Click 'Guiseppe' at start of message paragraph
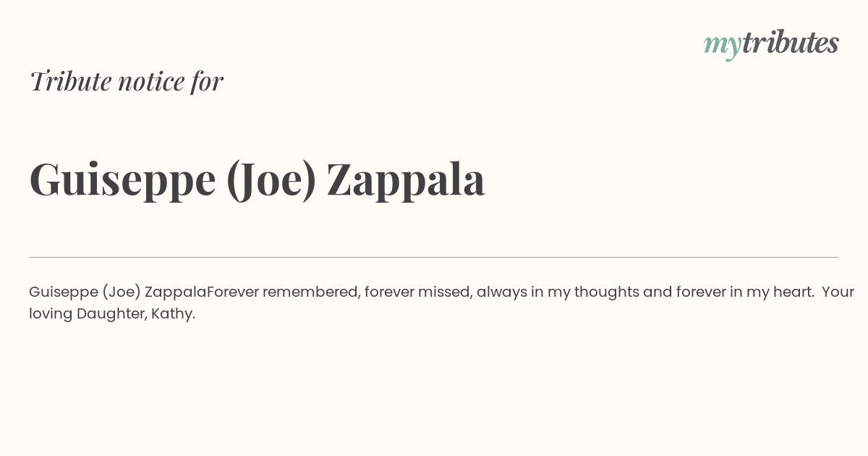This screenshot has width=868, height=456. tap(63, 292)
